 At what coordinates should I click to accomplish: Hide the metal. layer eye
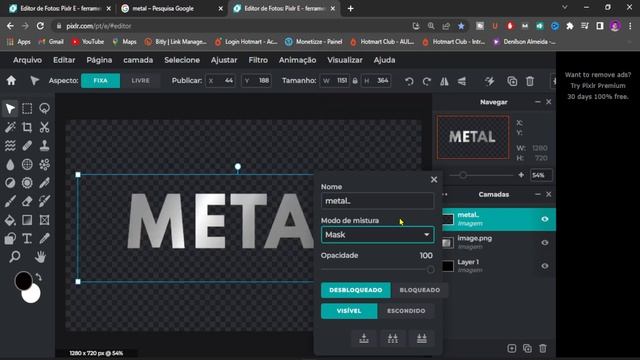click(544, 219)
